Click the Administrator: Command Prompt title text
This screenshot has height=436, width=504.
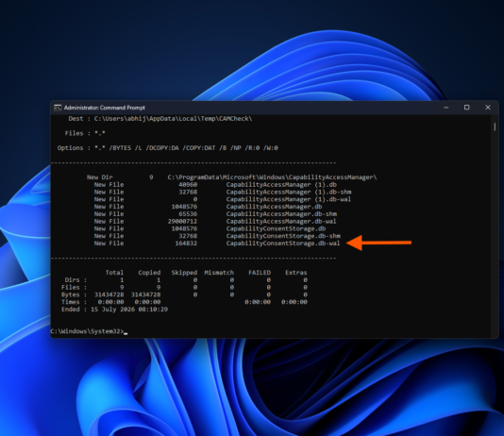tap(105, 108)
